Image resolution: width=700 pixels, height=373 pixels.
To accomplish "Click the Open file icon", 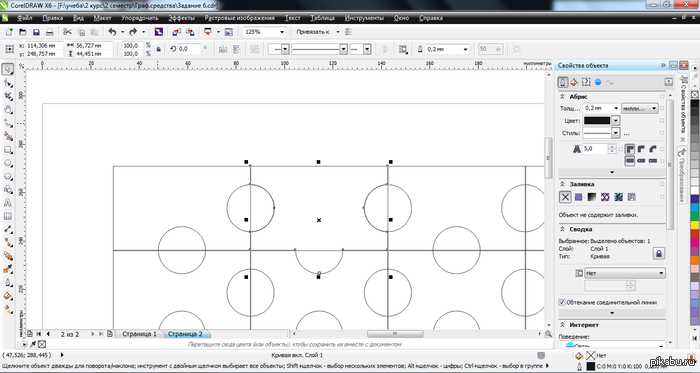I will (x=22, y=32).
